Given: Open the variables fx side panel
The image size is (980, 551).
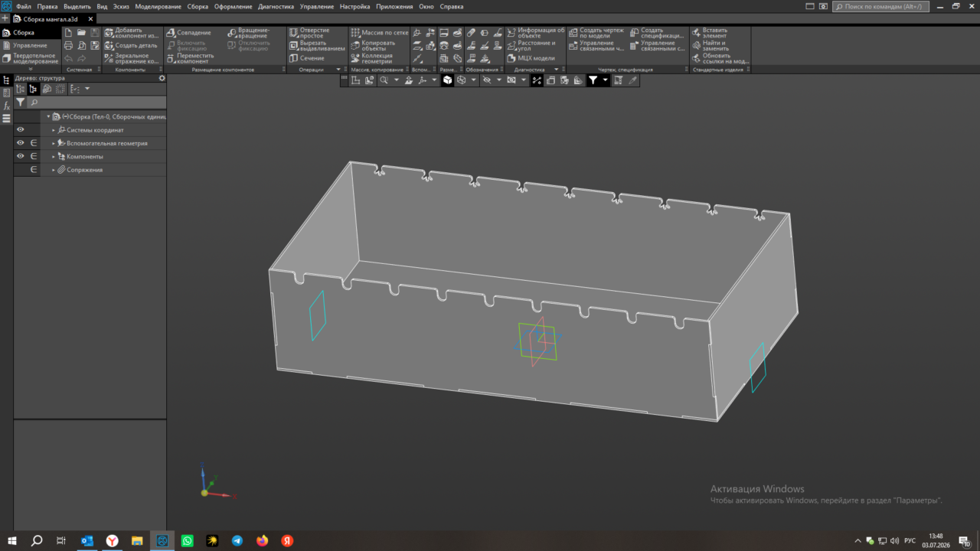Looking at the screenshot, I should tap(6, 106).
